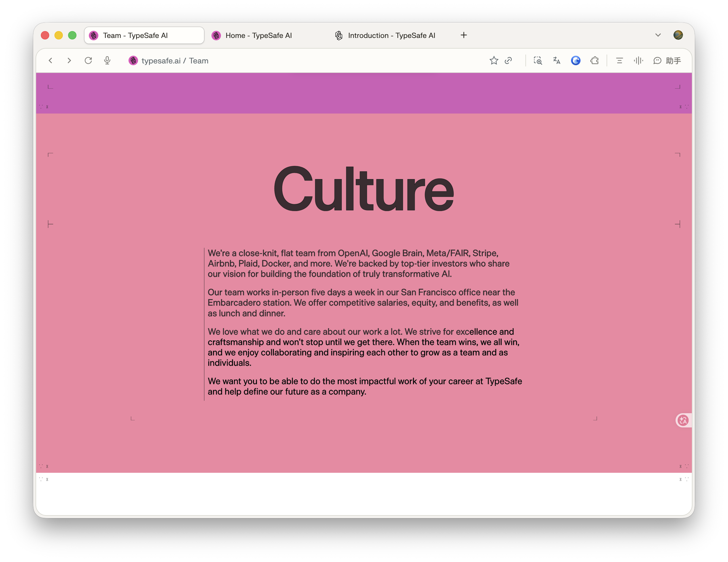Click the site favicon in address bar
This screenshot has height=562, width=728.
coord(133,60)
